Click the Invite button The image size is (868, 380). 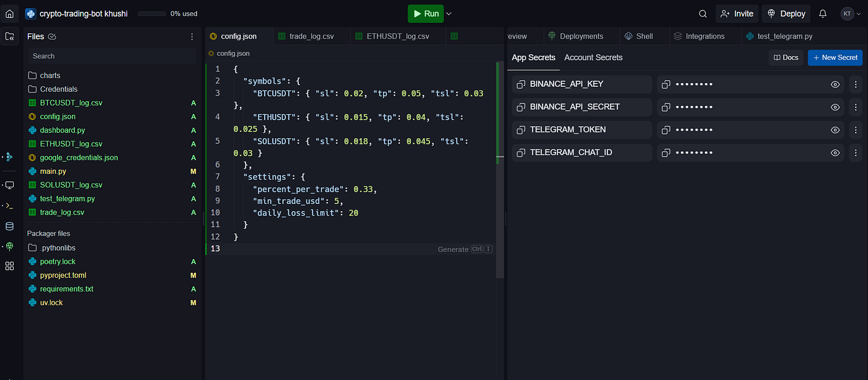pos(737,14)
